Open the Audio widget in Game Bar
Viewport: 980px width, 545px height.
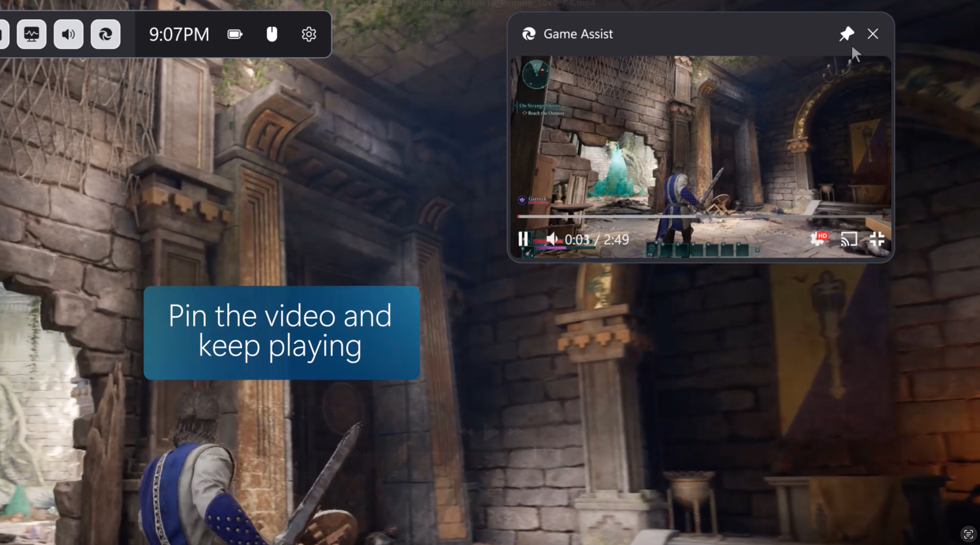(x=68, y=34)
